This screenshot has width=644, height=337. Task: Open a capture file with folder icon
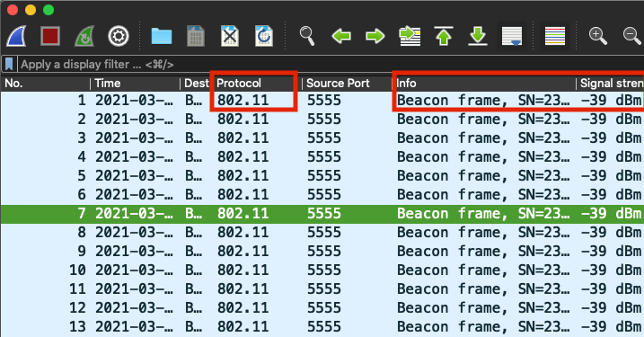click(162, 36)
